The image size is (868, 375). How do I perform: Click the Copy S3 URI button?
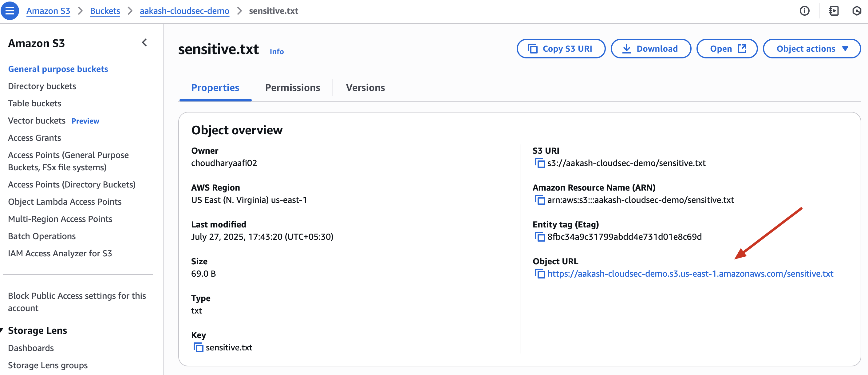click(x=561, y=49)
